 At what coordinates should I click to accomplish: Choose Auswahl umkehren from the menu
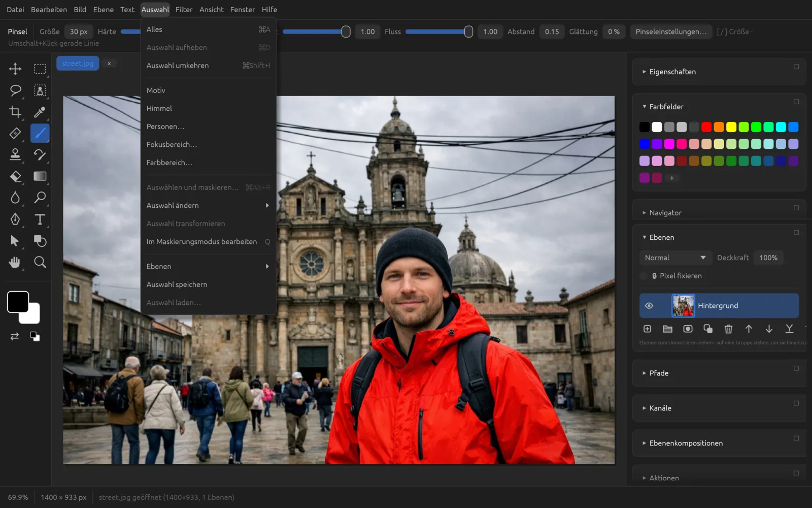pos(208,66)
